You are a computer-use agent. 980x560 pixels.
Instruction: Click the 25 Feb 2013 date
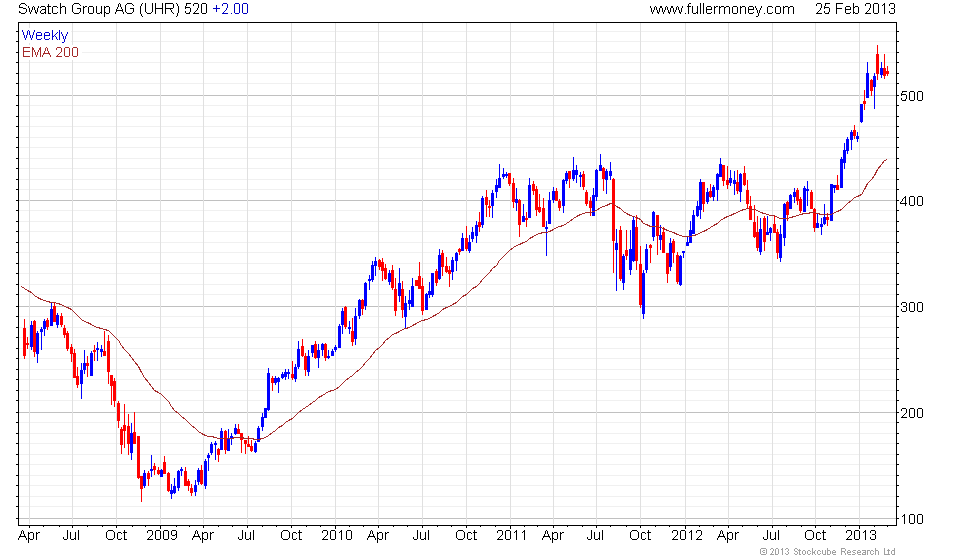pos(855,9)
